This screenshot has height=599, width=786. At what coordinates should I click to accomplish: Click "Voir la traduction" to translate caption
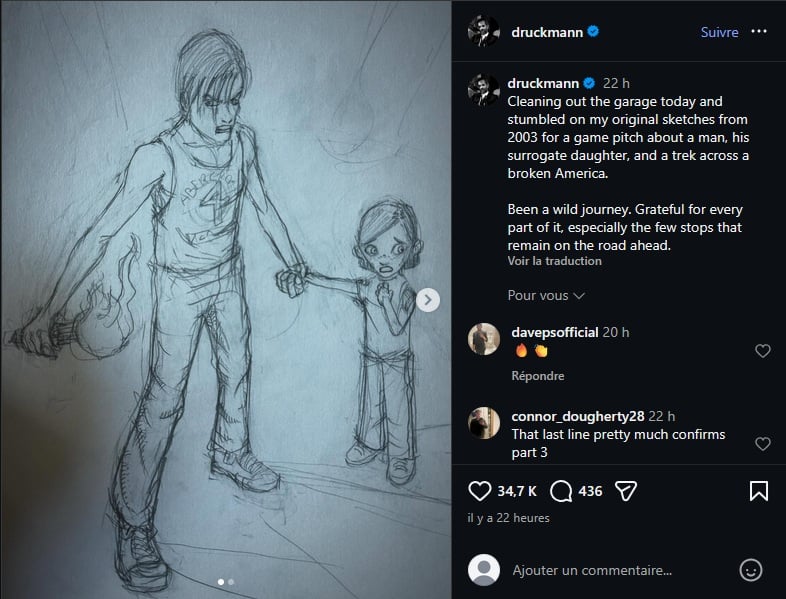pyautogui.click(x=554, y=261)
